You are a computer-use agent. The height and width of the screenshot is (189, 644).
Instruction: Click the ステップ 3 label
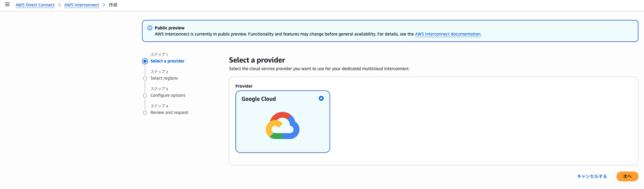pos(159,89)
